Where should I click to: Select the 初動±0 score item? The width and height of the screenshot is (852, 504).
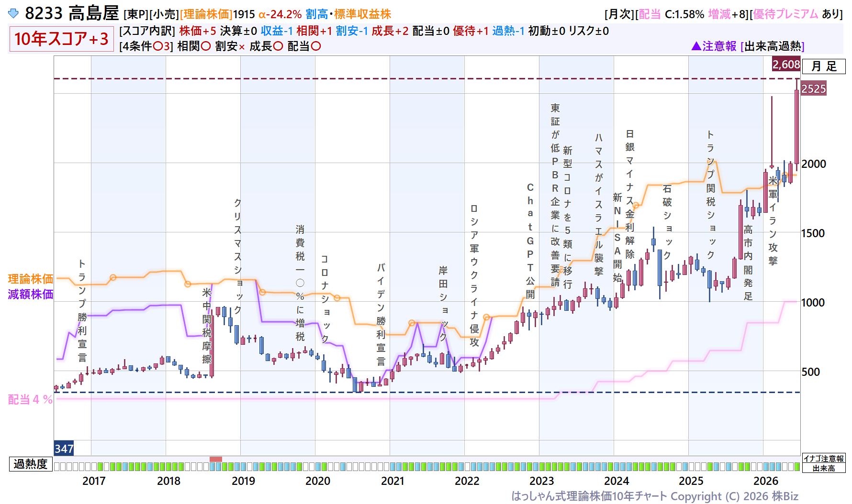(547, 31)
